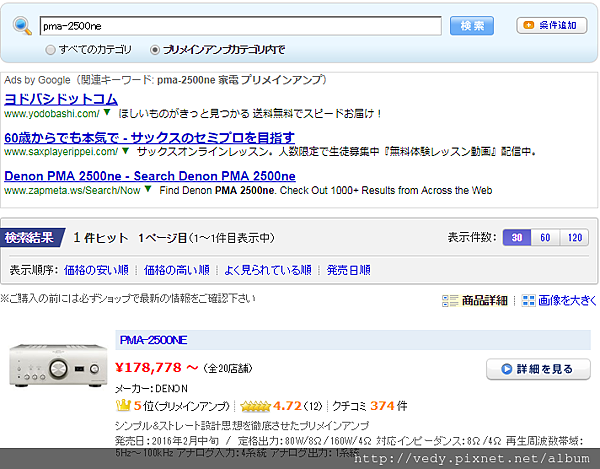Sort by よく見られている順
Screen dimensions: 600x469
pos(267,270)
